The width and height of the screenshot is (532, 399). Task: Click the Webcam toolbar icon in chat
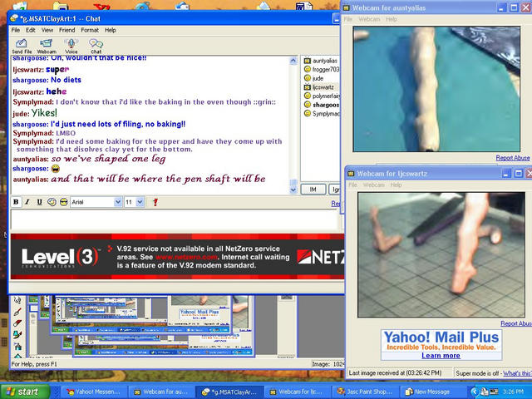(x=47, y=46)
